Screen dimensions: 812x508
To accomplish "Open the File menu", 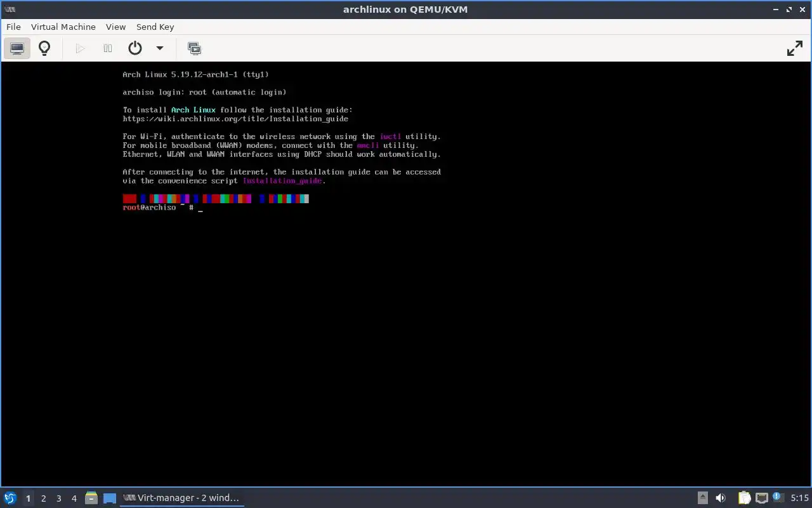I will click(x=13, y=27).
